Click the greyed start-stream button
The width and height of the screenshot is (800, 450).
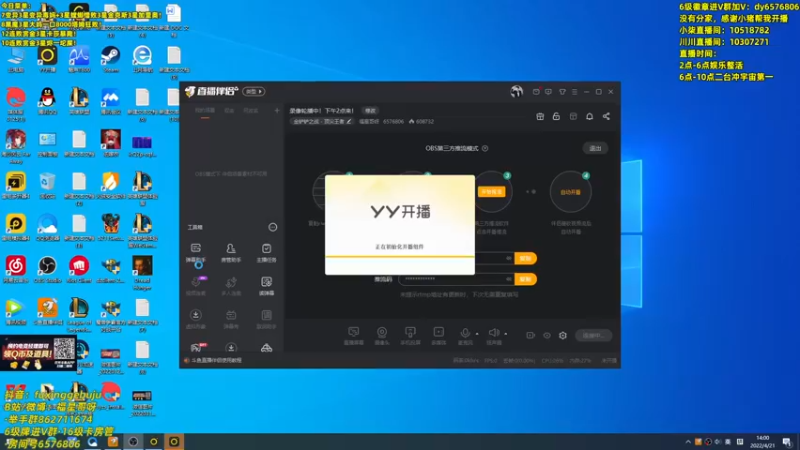pyautogui.click(x=593, y=335)
